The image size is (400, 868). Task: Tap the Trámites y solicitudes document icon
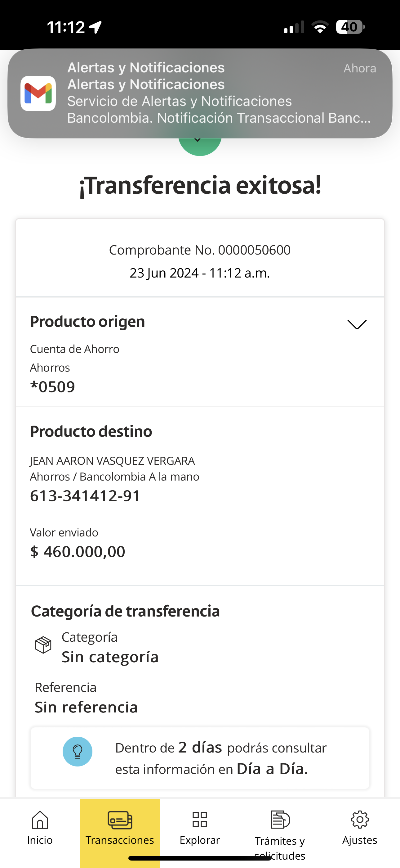pyautogui.click(x=280, y=820)
